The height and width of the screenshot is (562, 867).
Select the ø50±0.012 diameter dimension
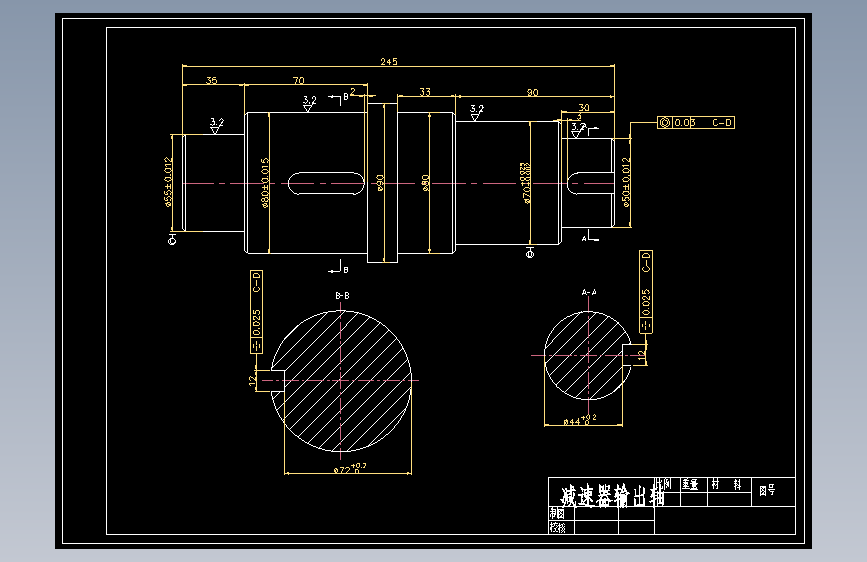point(626,182)
